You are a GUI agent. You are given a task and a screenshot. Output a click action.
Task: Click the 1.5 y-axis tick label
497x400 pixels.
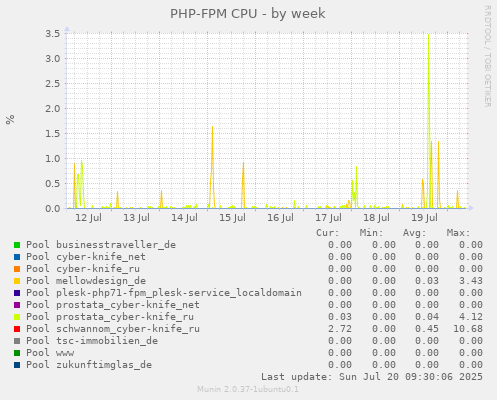pos(53,133)
